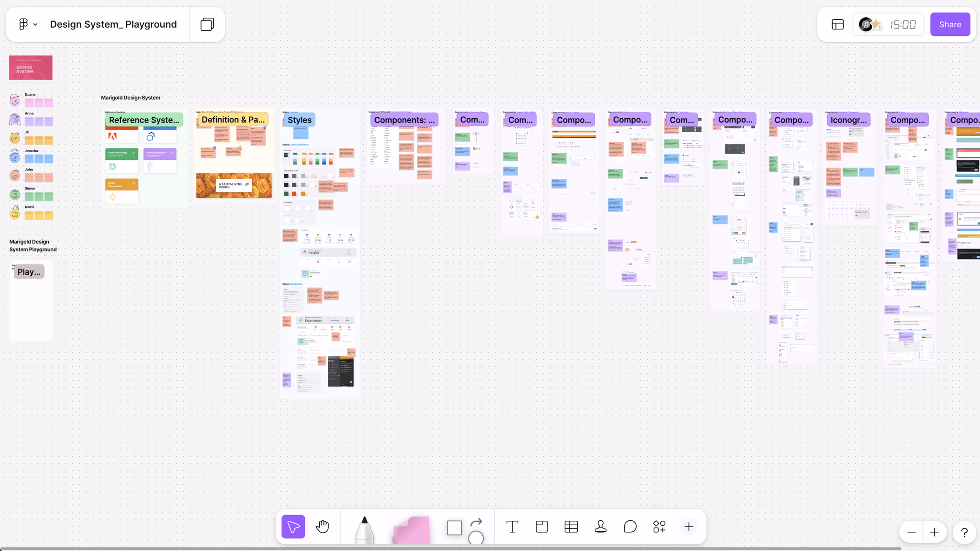The height and width of the screenshot is (551, 980).
Task: Click Anna's avatar face
Action: (15, 119)
